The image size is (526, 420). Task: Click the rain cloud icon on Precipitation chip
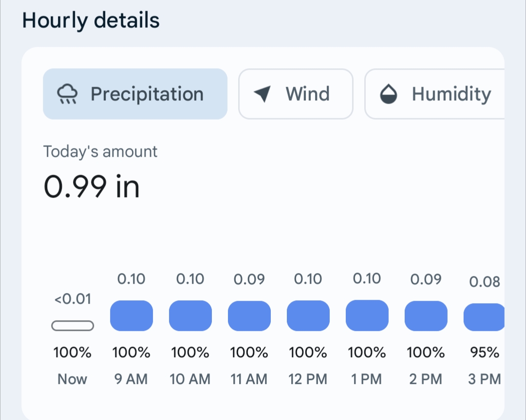(67, 94)
